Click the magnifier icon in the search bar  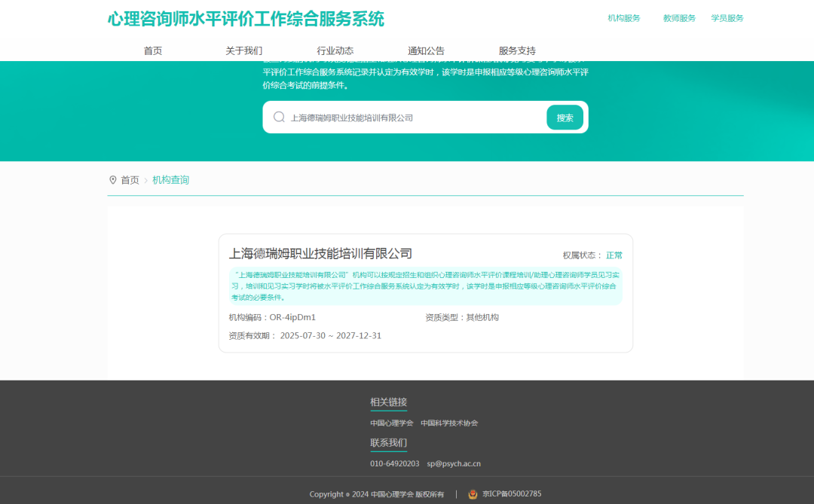point(278,118)
